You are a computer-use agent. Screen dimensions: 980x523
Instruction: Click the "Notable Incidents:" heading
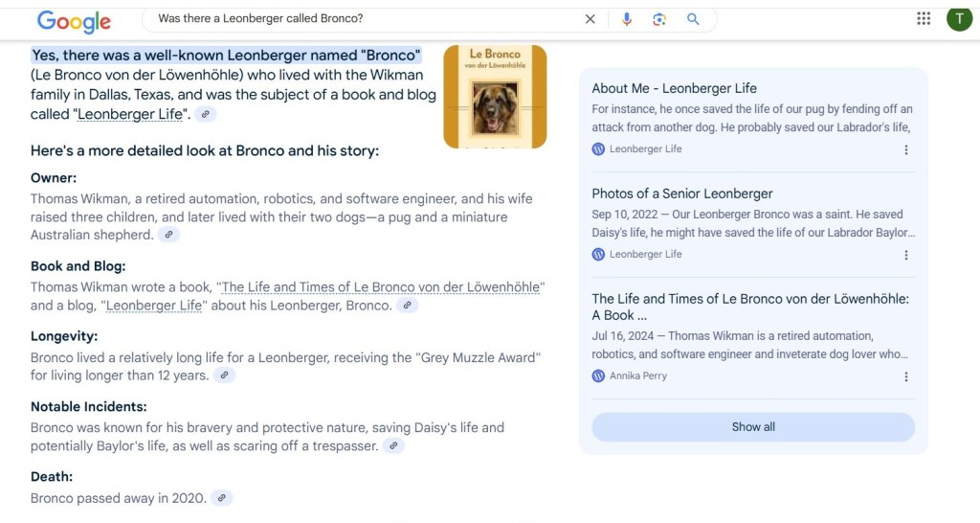coord(89,407)
